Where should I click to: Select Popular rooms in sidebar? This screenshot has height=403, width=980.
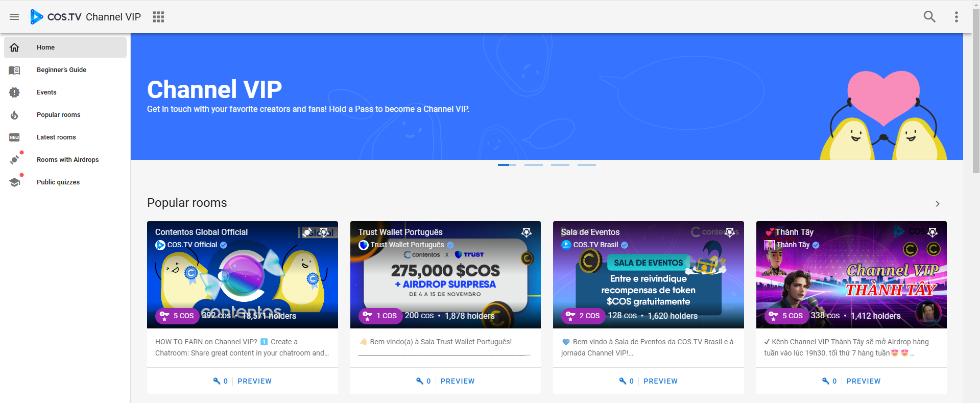tap(65, 115)
